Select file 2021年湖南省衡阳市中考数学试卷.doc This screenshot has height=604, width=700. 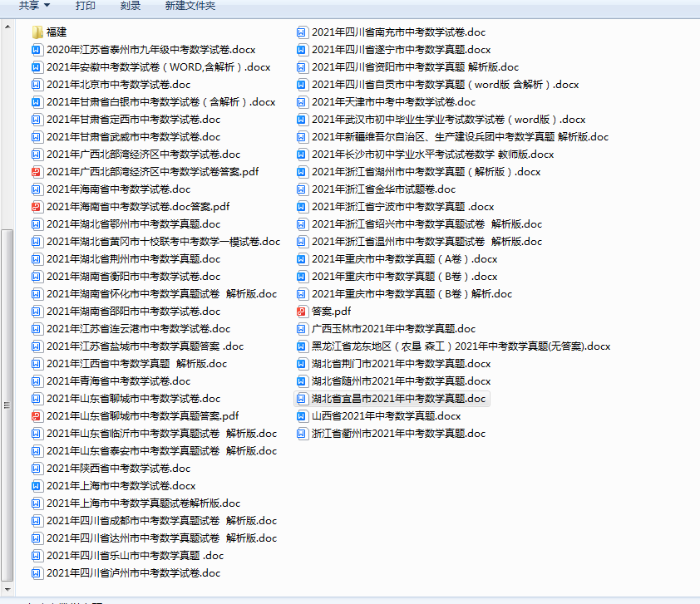tap(126, 277)
